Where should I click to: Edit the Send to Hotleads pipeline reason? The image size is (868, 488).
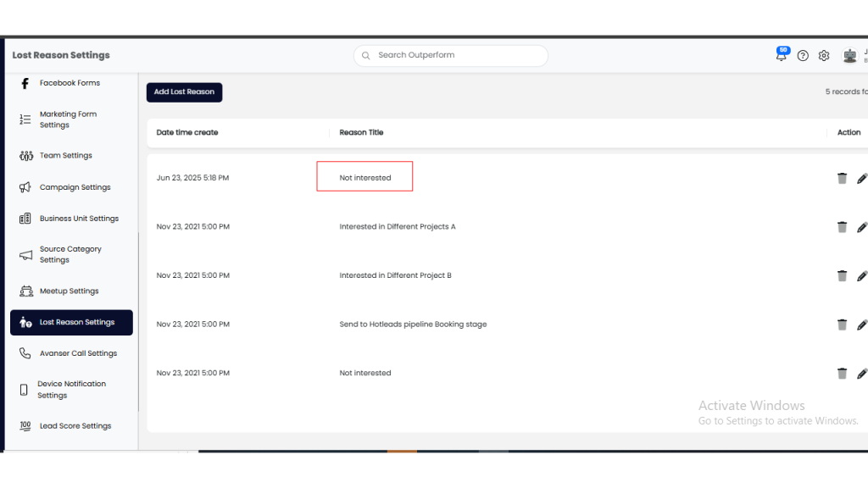pyautogui.click(x=862, y=324)
